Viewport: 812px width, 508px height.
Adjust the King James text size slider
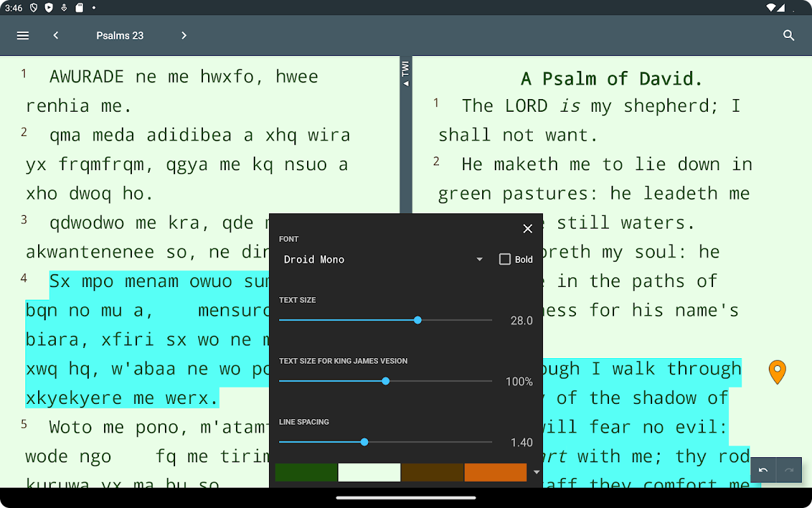(x=386, y=381)
